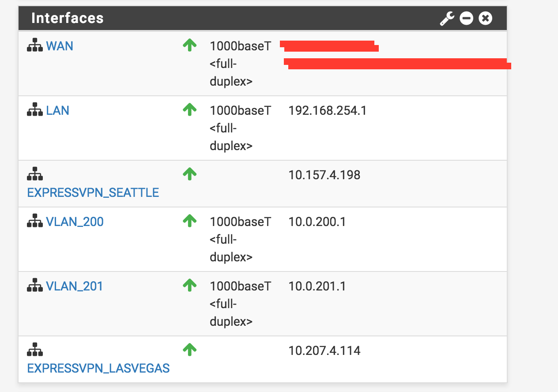Select the LAN address 192.168.254.1
The width and height of the screenshot is (558, 392).
[x=328, y=110]
